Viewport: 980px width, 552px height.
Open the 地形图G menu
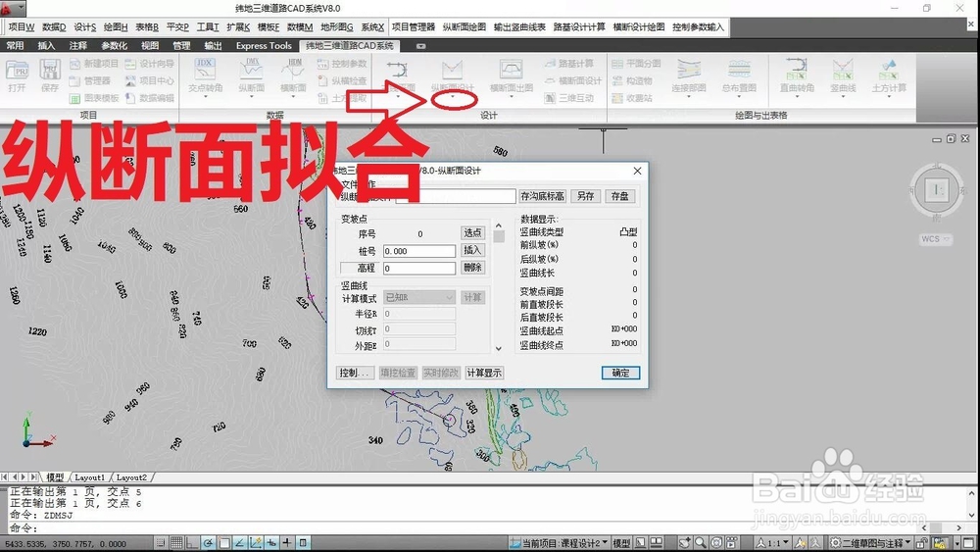point(337,26)
